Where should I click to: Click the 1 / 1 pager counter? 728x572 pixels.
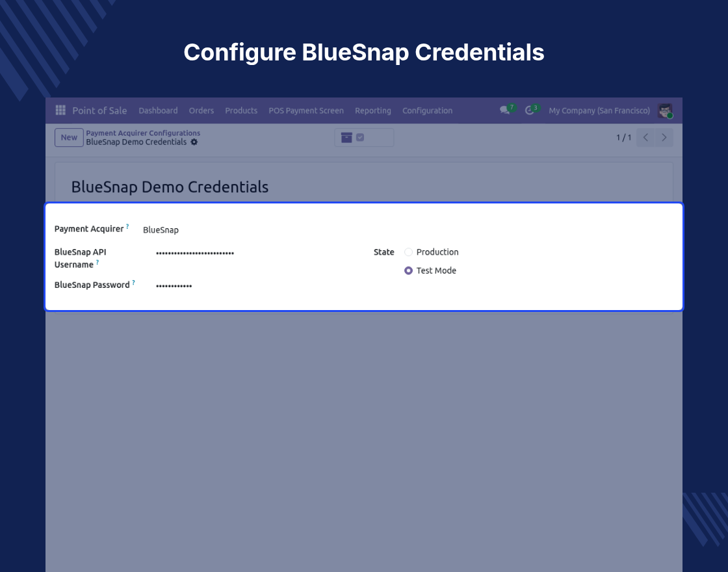point(623,137)
